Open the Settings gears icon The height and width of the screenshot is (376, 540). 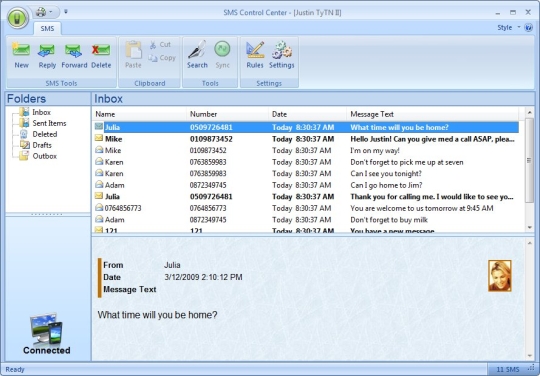click(282, 50)
